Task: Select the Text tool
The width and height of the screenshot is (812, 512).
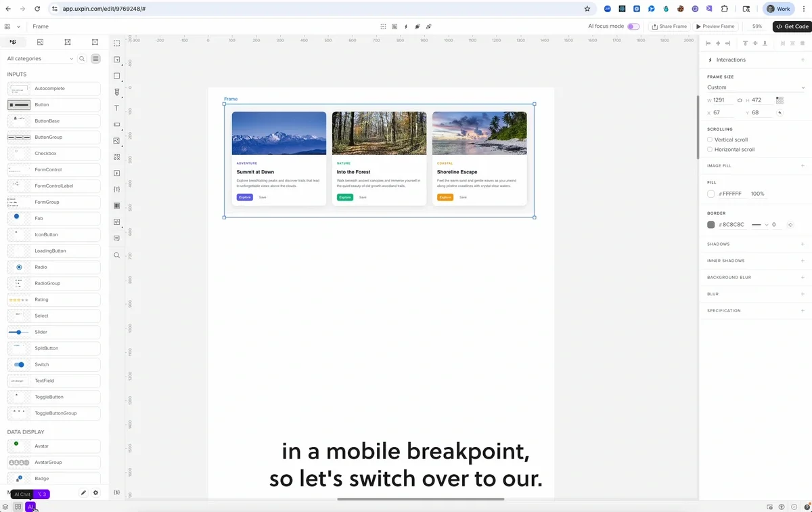Action: pyautogui.click(x=116, y=108)
